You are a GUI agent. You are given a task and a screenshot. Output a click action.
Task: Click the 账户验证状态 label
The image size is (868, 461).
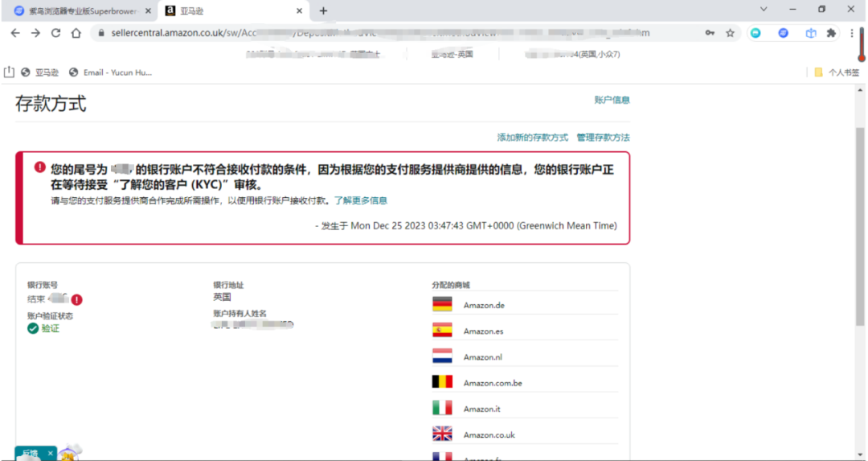point(50,316)
